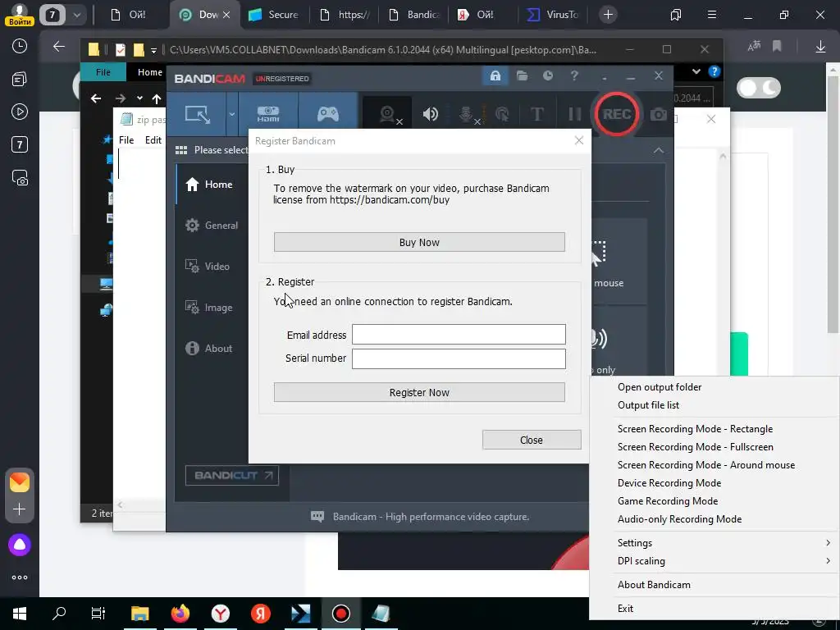This screenshot has height=630, width=840.
Task: Select game recording mode gamepad icon
Action: pos(328,114)
